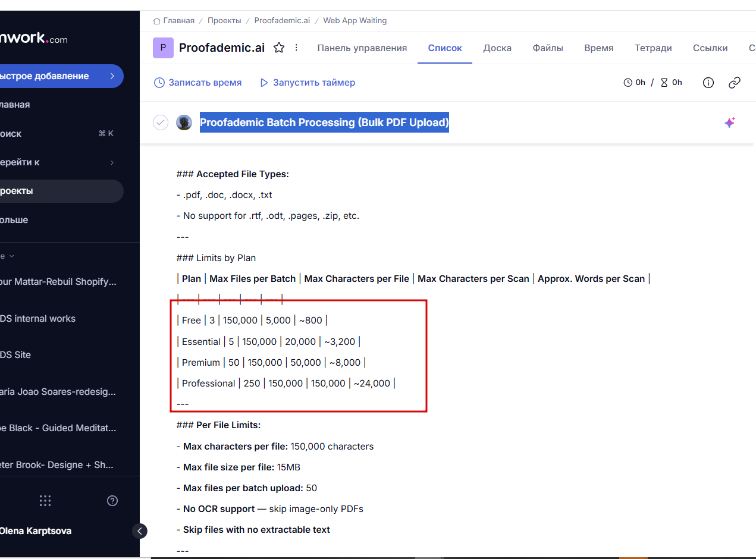Collapse the sidebar project list chevron

coord(11,256)
